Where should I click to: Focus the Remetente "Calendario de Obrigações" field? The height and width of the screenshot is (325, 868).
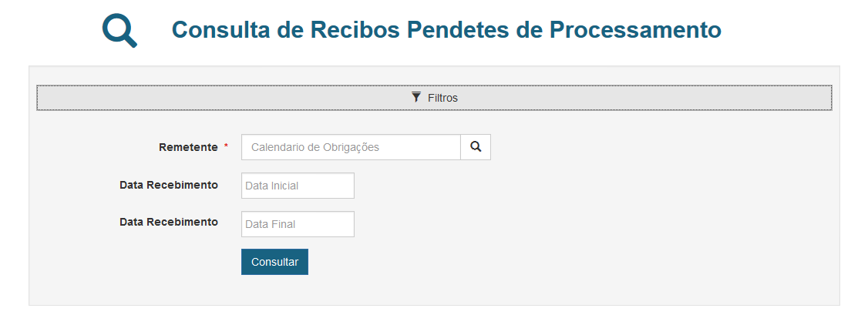pos(351,147)
